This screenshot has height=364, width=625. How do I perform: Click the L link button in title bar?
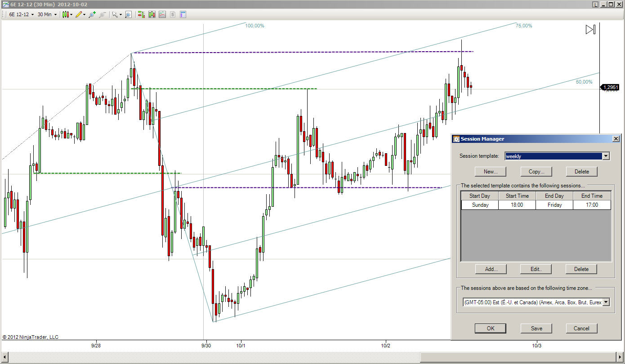[x=595, y=4]
